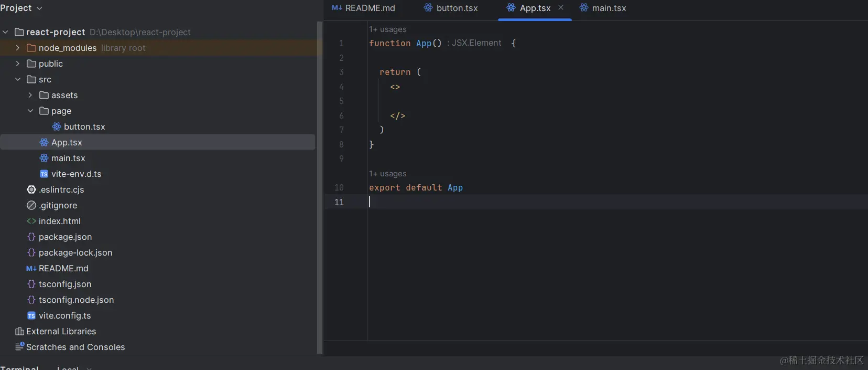Expand the node_modules folder

click(x=17, y=48)
